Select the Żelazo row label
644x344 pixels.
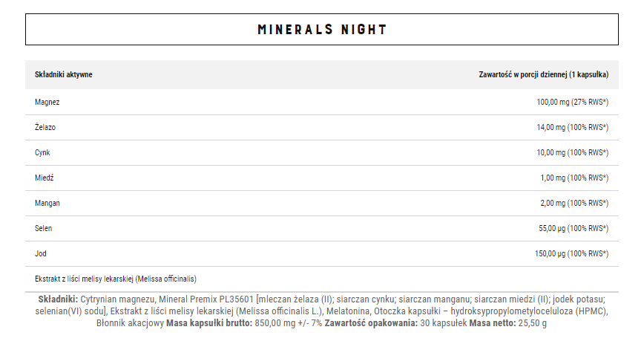(45, 127)
